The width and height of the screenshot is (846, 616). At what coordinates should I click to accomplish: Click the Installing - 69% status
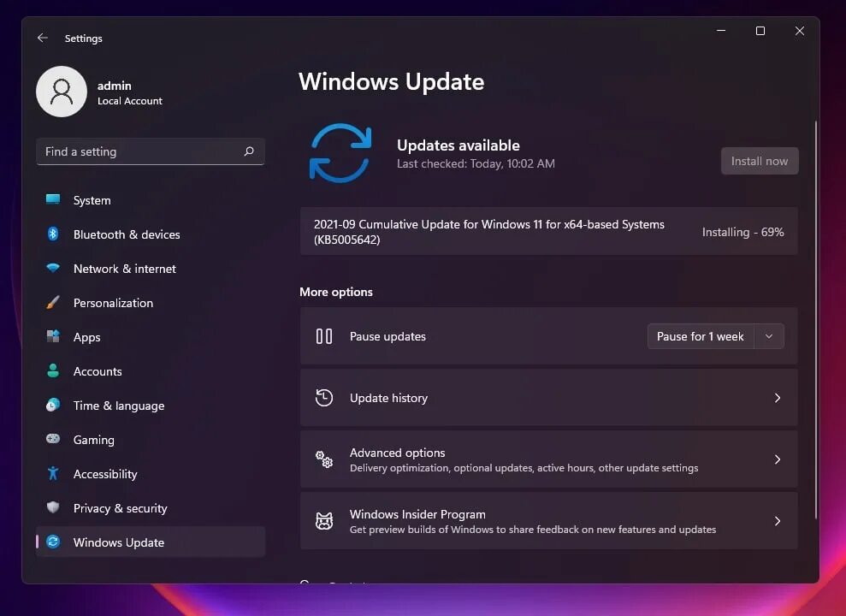click(x=742, y=232)
